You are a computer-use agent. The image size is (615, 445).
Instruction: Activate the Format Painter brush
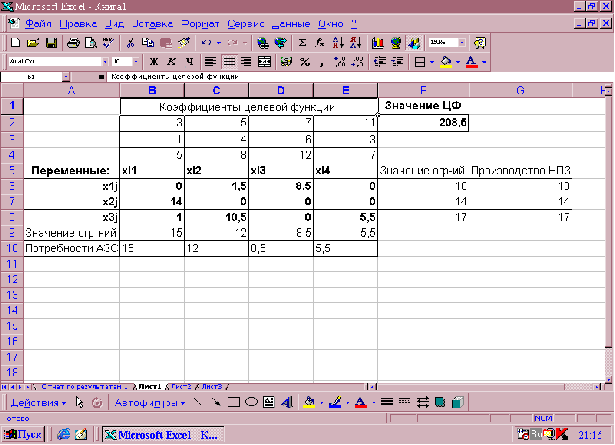pyautogui.click(x=184, y=43)
